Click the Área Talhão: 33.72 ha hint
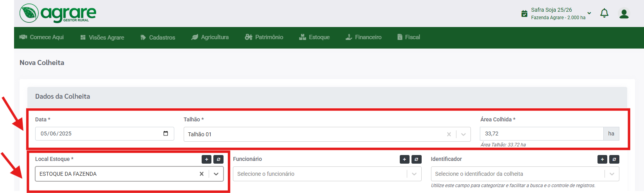The image size is (644, 193). pyautogui.click(x=503, y=145)
